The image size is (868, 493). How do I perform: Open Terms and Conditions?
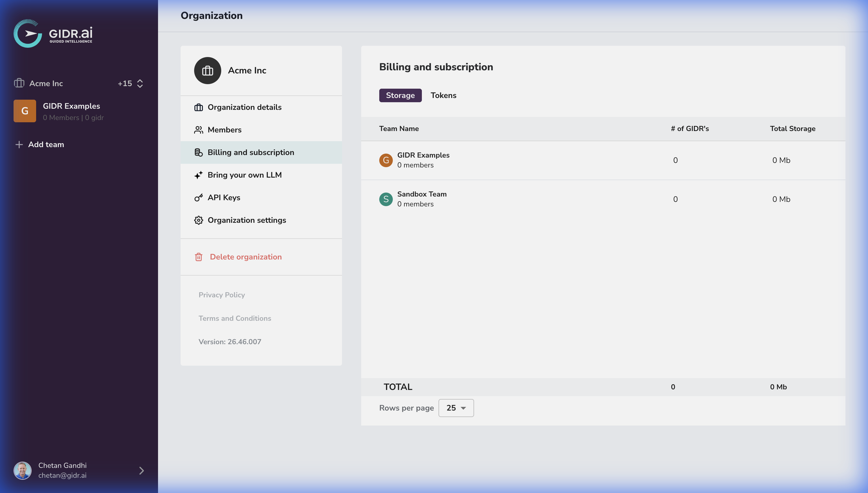pos(235,318)
